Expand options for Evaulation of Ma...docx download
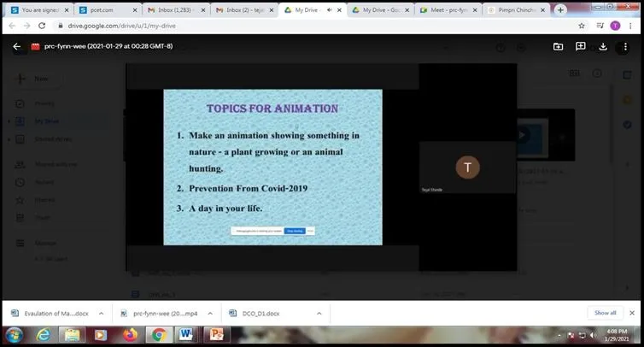 tap(101, 314)
